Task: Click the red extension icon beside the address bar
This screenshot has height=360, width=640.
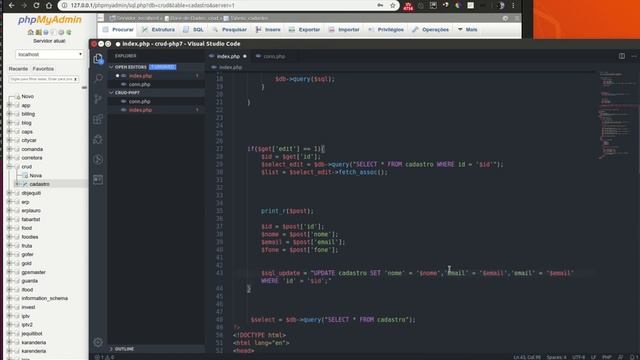Action: point(408,6)
